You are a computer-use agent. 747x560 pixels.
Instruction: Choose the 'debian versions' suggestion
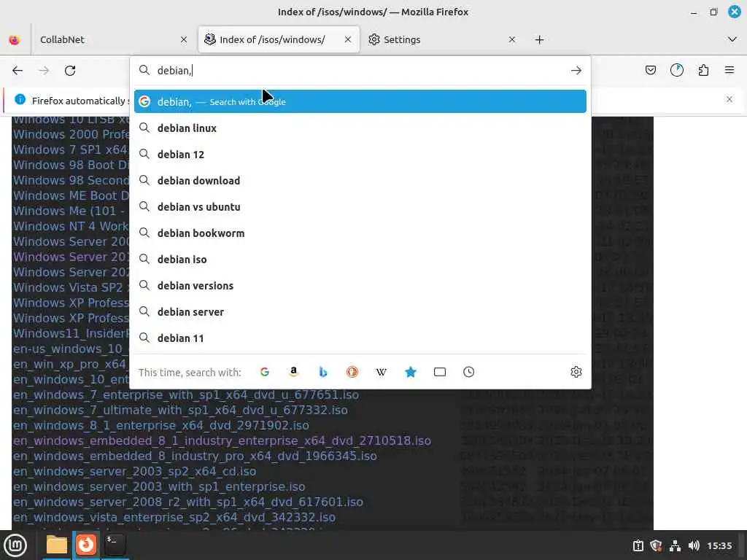(360, 285)
